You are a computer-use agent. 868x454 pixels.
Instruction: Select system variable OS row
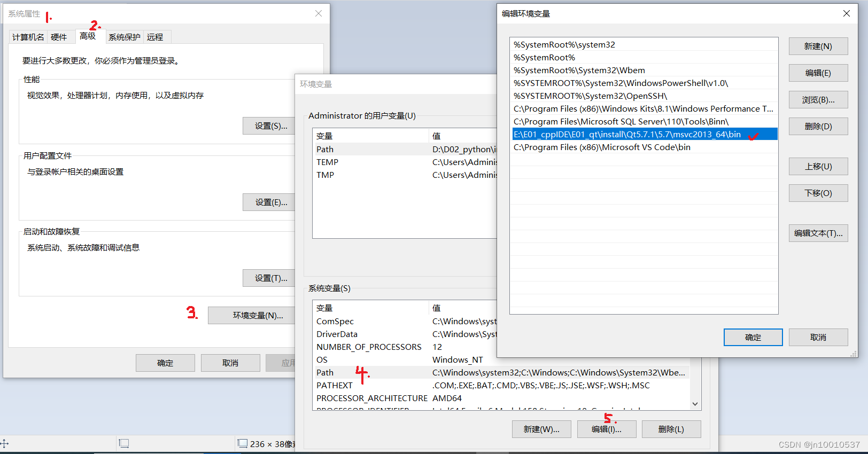[501, 360]
